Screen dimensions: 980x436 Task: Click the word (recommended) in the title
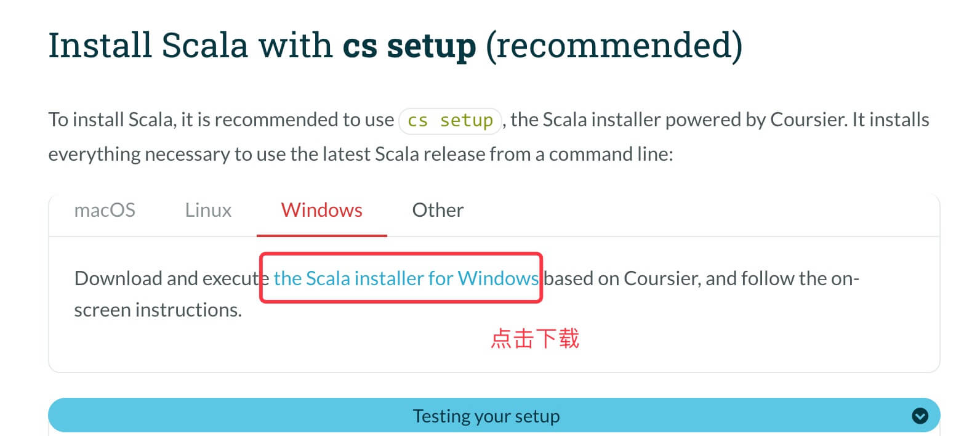[614, 46]
